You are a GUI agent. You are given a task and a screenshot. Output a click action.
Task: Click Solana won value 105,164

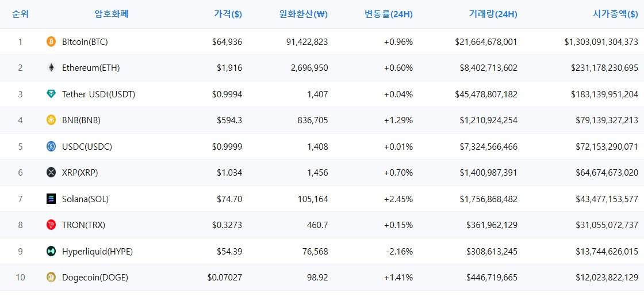[313, 199]
